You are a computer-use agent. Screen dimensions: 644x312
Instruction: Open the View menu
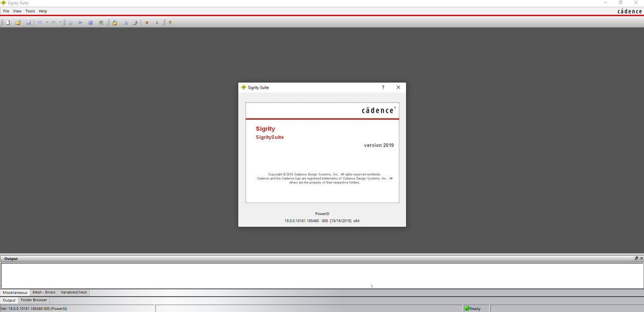(17, 11)
